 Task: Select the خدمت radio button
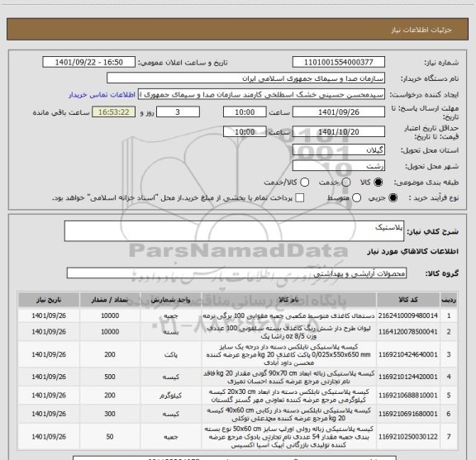coord(346,183)
